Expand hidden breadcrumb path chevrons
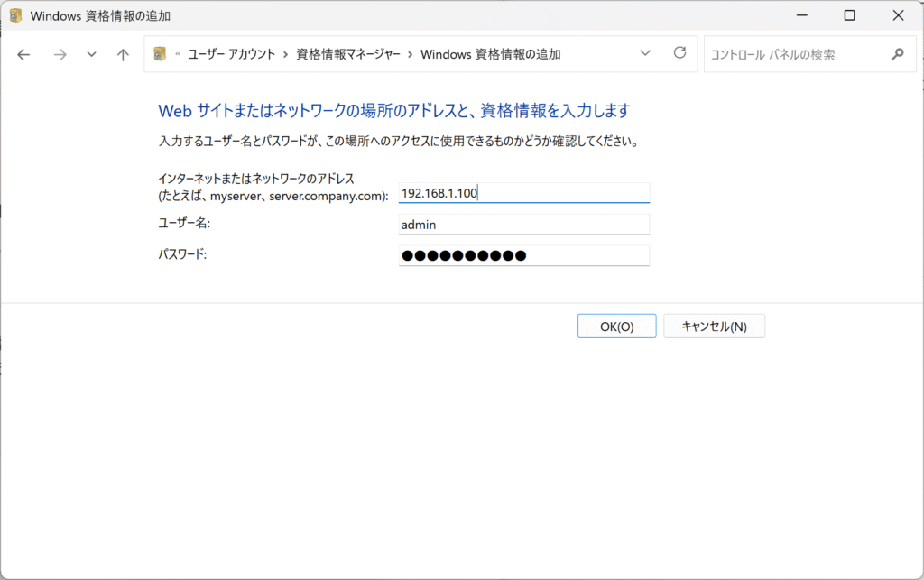Image resolution: width=924 pixels, height=580 pixels. (178, 54)
